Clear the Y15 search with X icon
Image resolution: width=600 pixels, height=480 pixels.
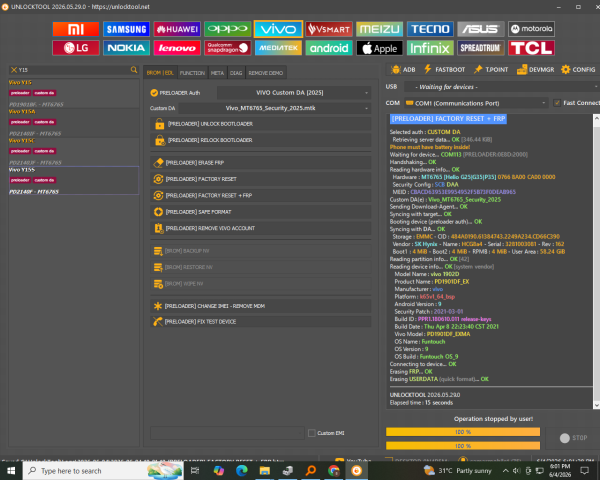pyautogui.click(x=14, y=70)
